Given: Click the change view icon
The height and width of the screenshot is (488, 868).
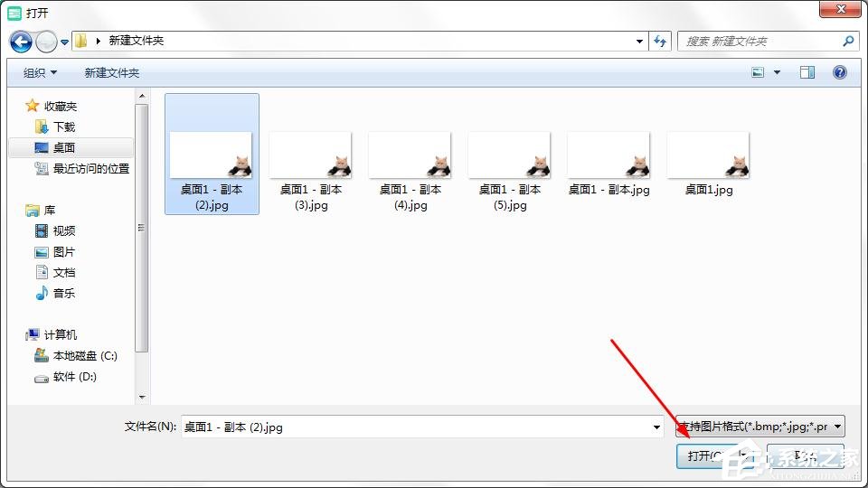Looking at the screenshot, I should pos(758,72).
